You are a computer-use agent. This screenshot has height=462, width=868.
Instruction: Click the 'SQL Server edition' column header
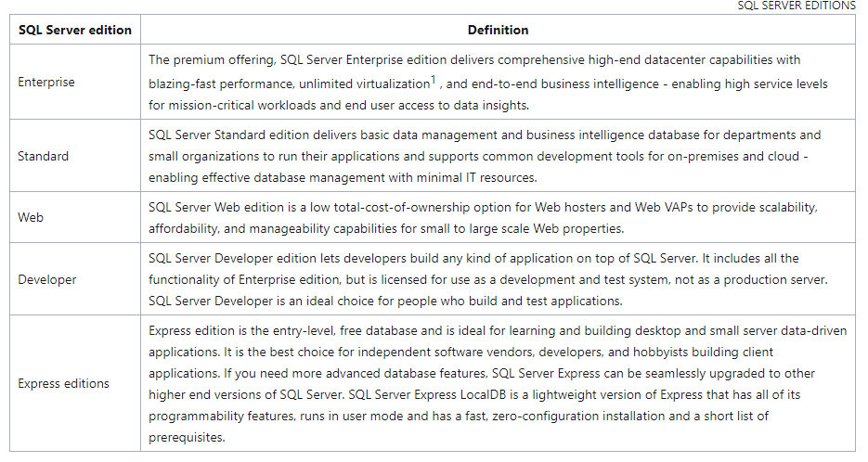(x=75, y=30)
